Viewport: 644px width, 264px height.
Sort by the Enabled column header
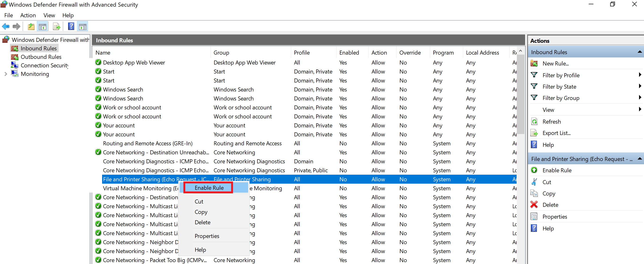(352, 52)
